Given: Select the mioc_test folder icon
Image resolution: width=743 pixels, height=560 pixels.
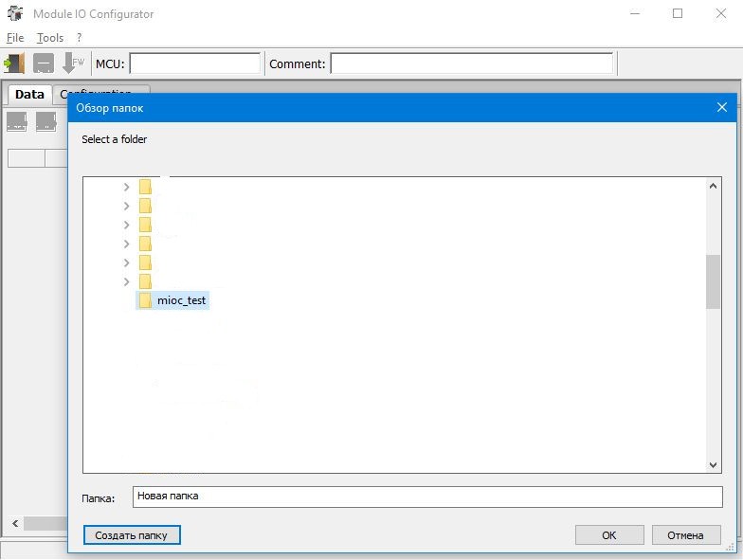Looking at the screenshot, I should point(146,300).
